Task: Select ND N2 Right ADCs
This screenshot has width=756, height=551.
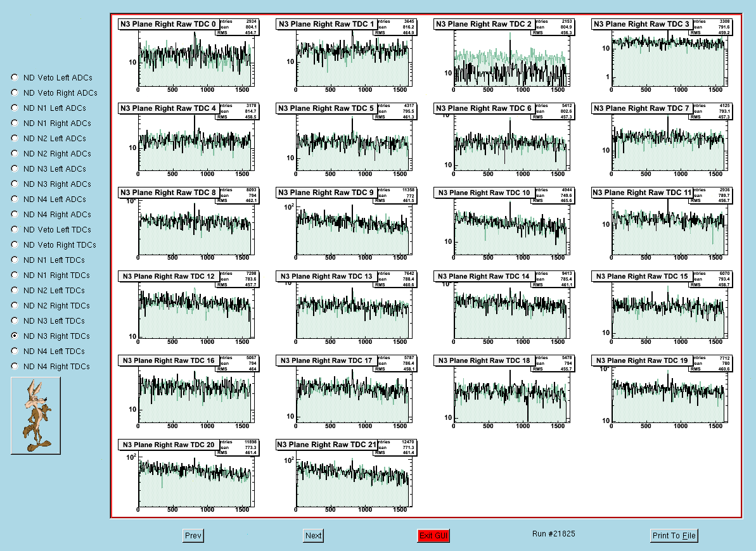Action: 15,153
